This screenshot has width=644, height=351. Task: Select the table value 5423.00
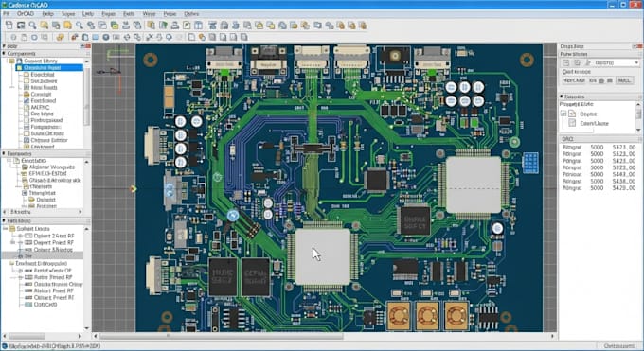click(624, 161)
